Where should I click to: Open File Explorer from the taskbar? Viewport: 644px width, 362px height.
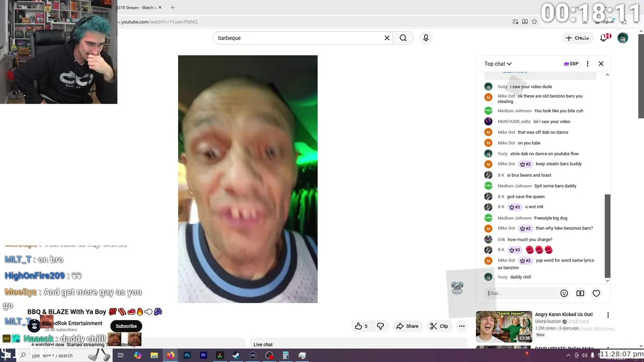point(154,355)
